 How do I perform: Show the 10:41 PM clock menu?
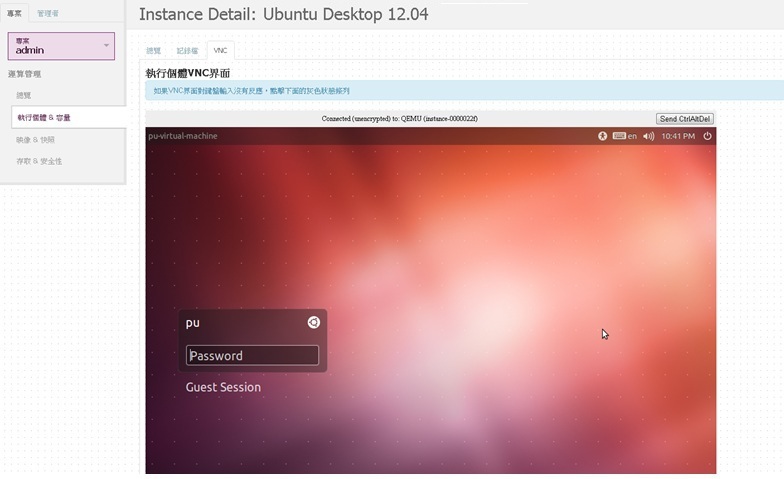678,136
